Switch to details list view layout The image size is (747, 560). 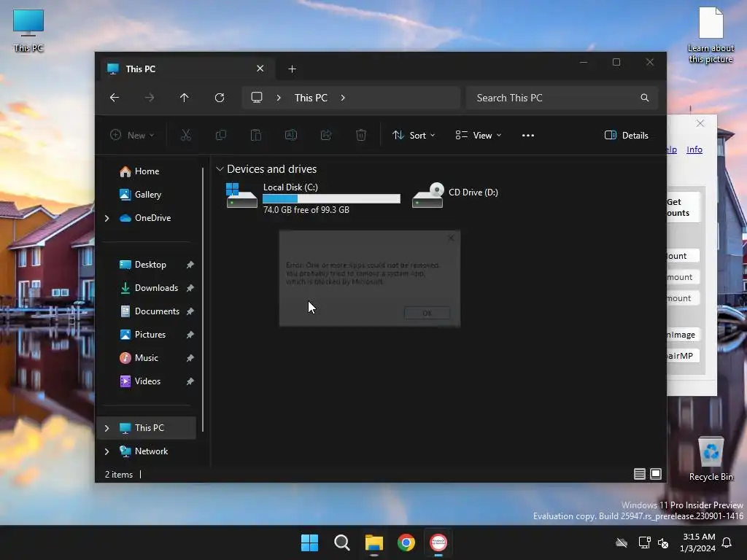tap(639, 474)
